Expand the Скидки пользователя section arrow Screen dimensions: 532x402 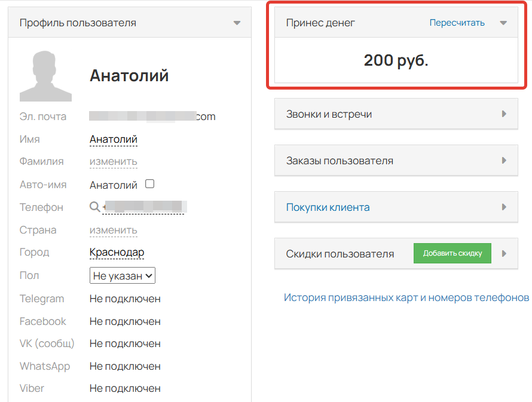504,253
